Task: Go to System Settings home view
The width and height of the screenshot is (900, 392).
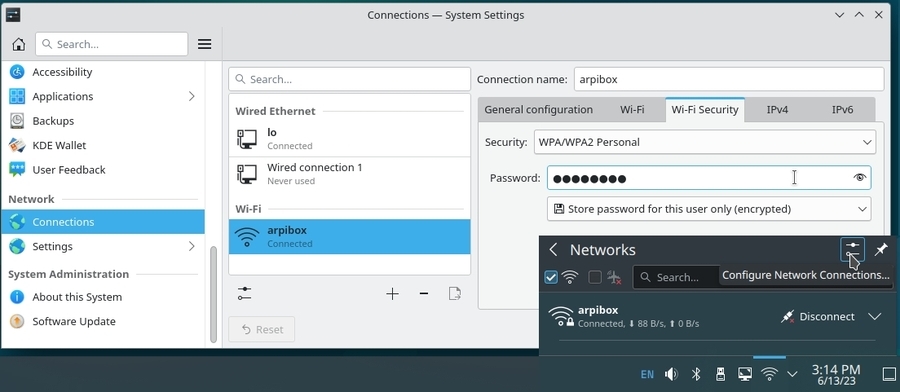Action: [x=18, y=44]
